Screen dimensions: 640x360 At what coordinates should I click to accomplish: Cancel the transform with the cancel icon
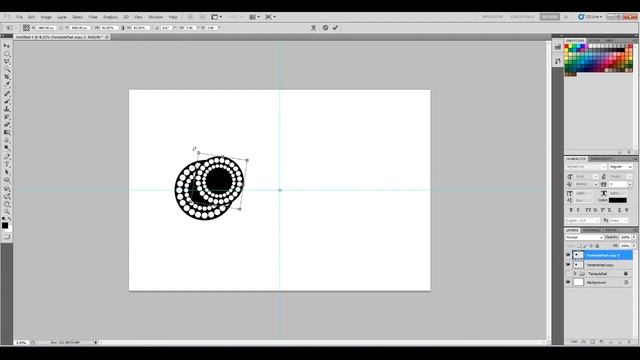[325, 28]
